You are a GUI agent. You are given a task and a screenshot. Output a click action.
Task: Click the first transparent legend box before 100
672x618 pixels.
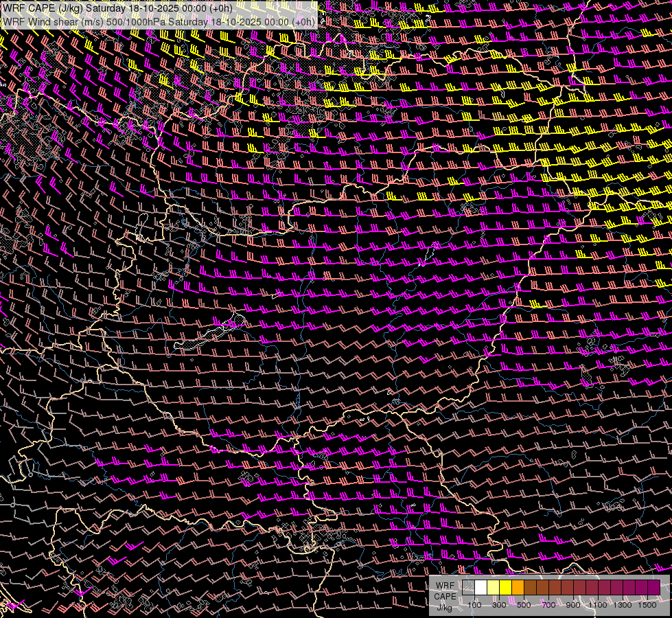[x=468, y=587]
